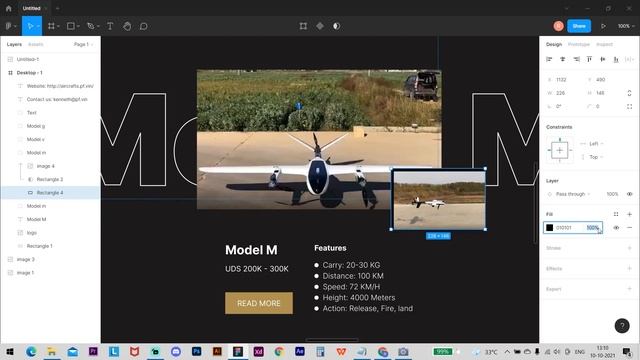
Task: Open the Pen tool dropdown arrow
Action: pos(98,27)
